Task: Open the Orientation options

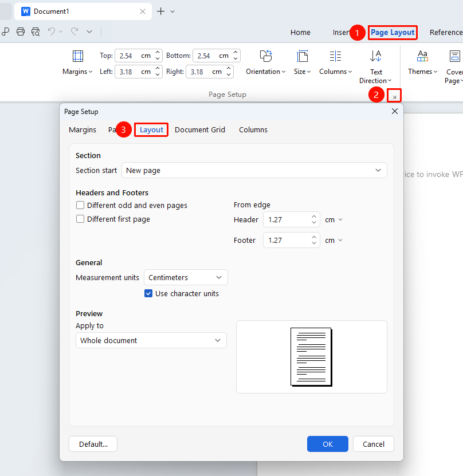Action: click(x=266, y=63)
